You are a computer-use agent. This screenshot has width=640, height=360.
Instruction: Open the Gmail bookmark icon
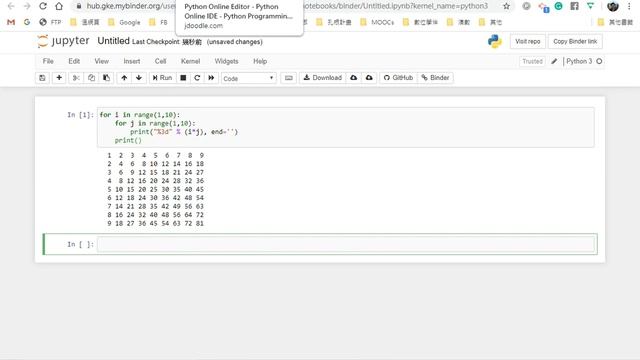(x=11, y=22)
